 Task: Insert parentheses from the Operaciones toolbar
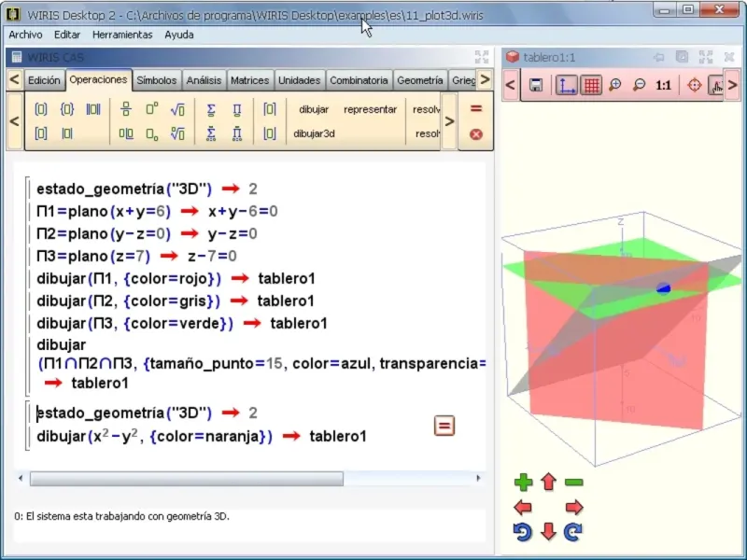click(41, 109)
